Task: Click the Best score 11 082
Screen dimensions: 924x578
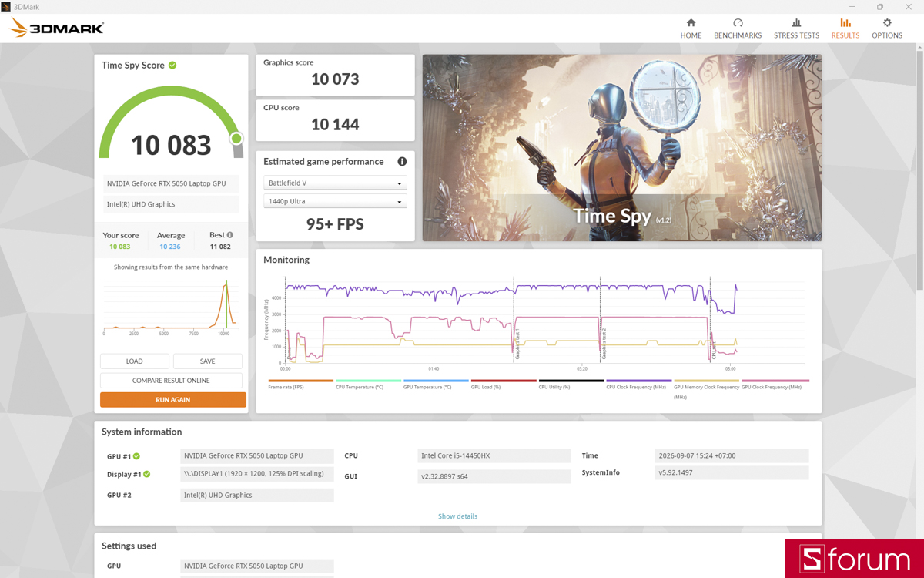Action: coord(220,247)
